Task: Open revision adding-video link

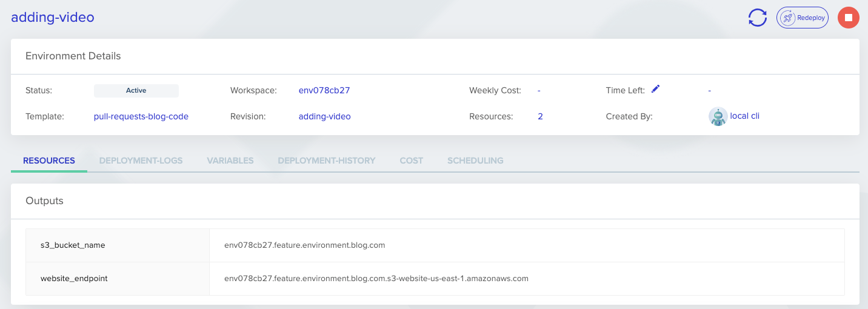Action: pos(325,116)
